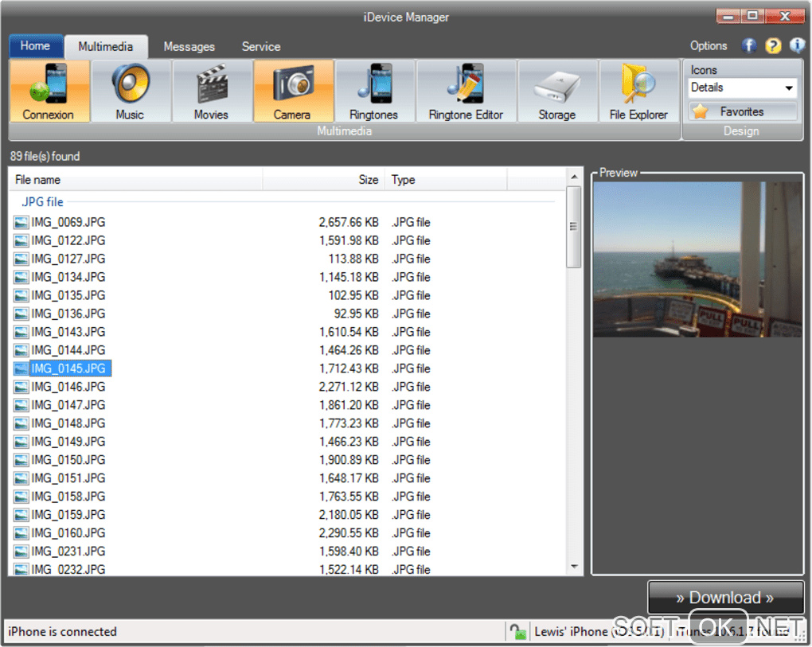Click the '89 file(s) found' label

point(45,156)
